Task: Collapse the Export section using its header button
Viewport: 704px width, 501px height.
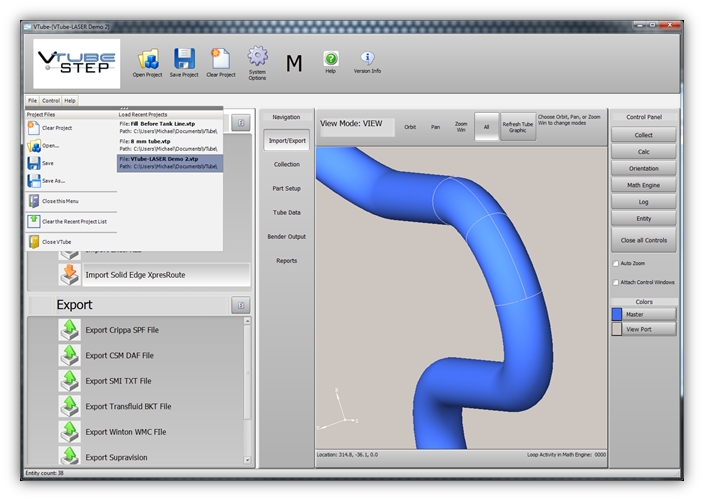Action: 240,305
